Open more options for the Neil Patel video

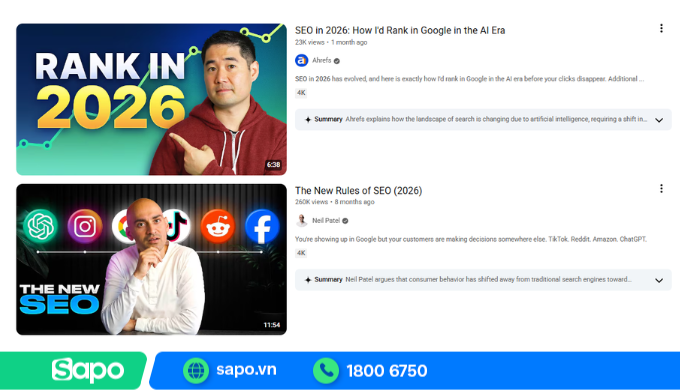(x=661, y=189)
